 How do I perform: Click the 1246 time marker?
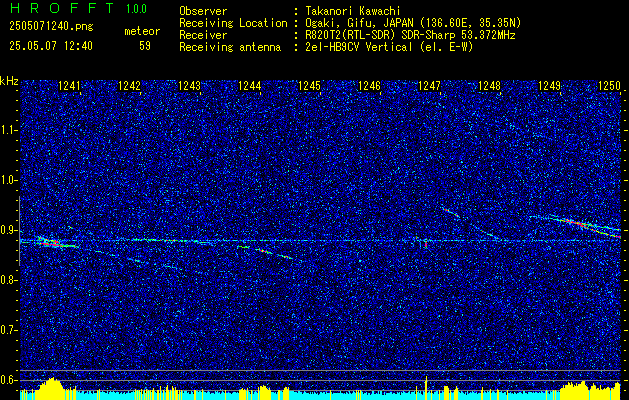[369, 86]
